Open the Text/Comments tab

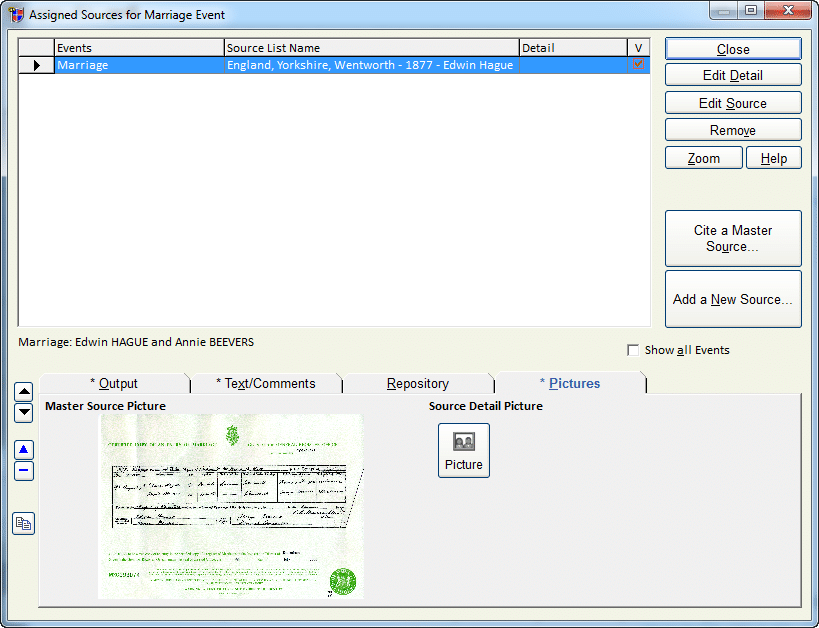click(266, 383)
